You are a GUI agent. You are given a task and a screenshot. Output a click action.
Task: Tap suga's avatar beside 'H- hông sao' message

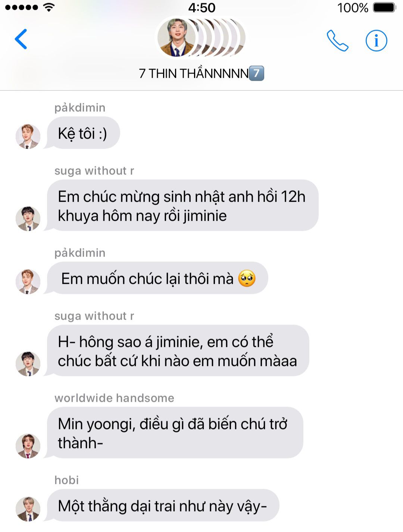28,364
